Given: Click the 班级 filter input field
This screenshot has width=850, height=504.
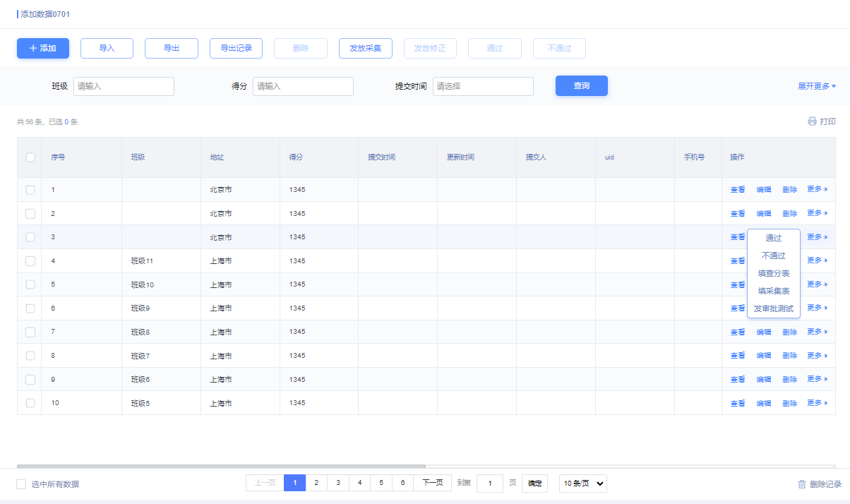Looking at the screenshot, I should point(124,86).
